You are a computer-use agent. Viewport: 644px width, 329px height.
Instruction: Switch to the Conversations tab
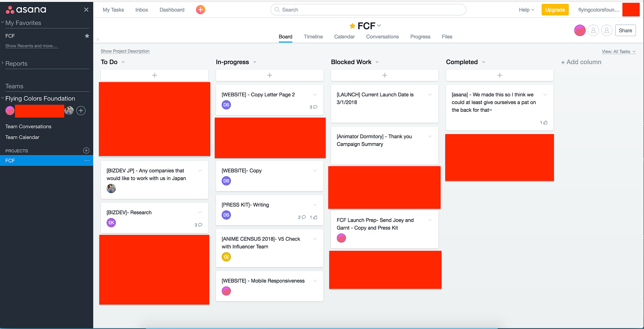(x=383, y=37)
